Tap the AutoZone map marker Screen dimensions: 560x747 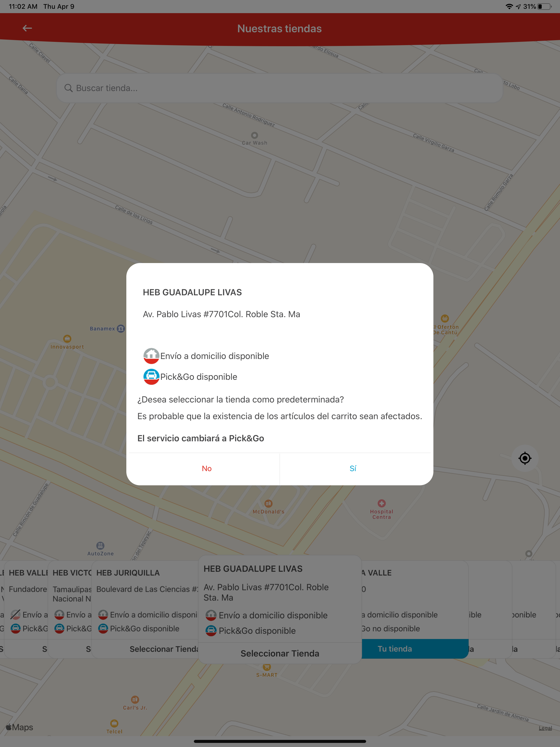100,546
